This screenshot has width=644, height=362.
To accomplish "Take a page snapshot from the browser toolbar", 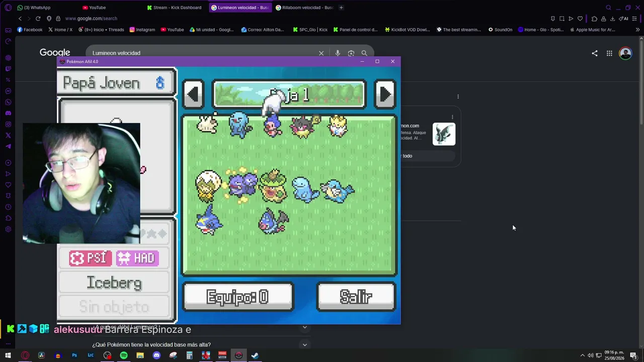I will [x=562, y=19].
